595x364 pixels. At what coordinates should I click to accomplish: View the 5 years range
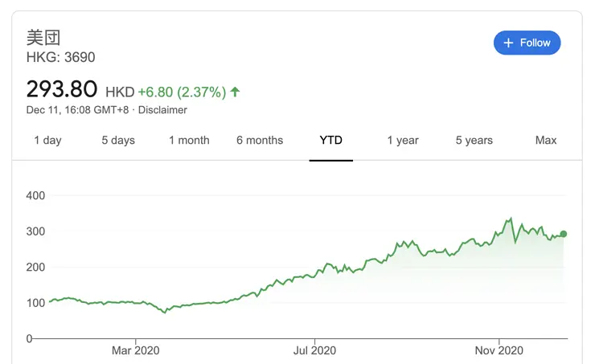point(474,140)
